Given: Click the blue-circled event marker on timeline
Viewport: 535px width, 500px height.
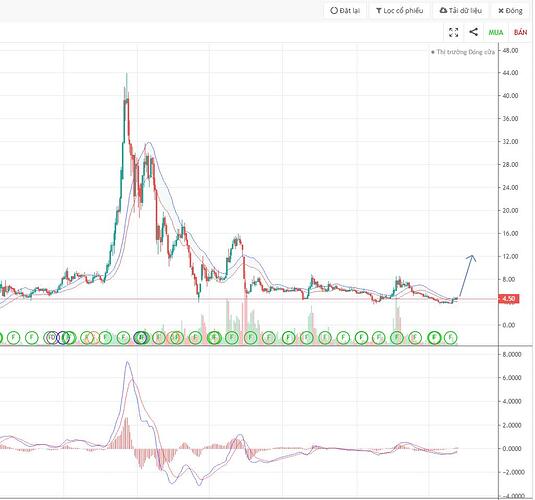Looking at the screenshot, I should [x=63, y=338].
